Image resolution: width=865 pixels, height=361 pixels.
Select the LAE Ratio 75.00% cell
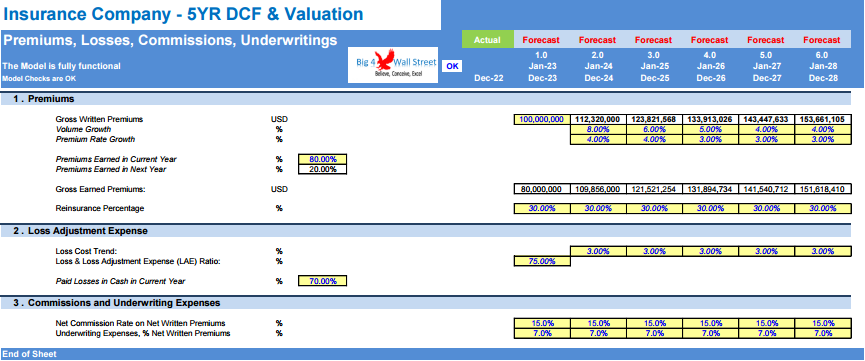click(542, 261)
